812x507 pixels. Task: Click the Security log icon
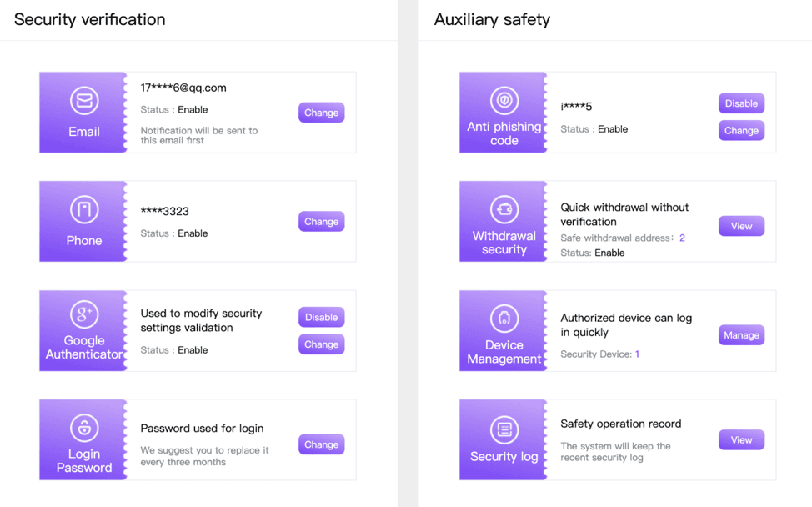(504, 429)
